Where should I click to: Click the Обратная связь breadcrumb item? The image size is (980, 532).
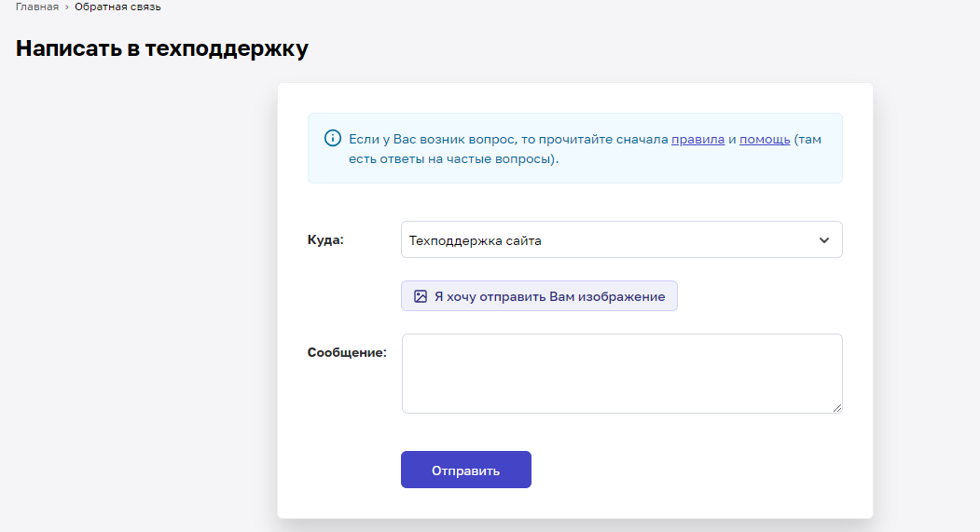[x=117, y=7]
